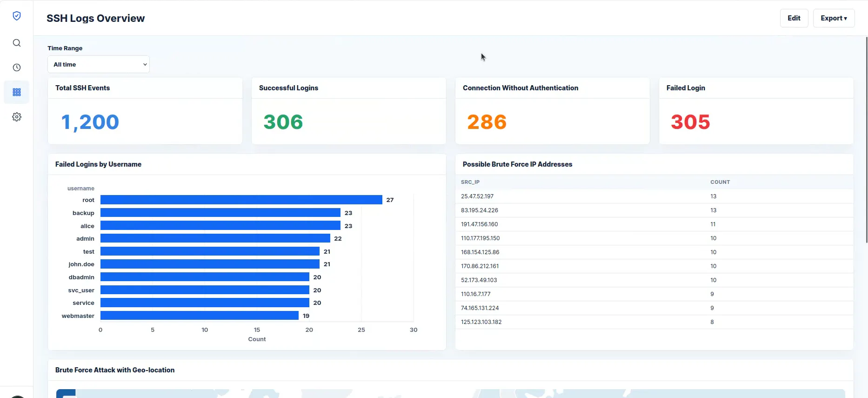Open the clock history icon

tap(17, 67)
